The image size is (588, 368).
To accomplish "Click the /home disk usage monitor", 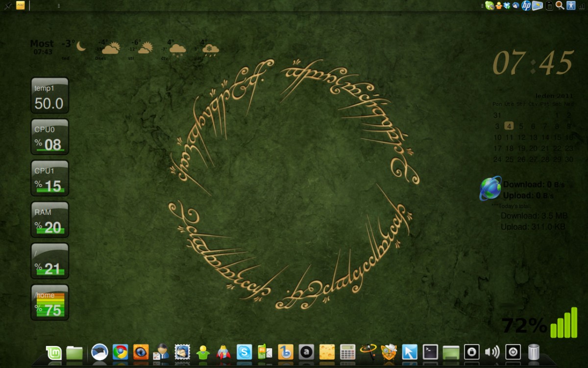I will pos(50,302).
